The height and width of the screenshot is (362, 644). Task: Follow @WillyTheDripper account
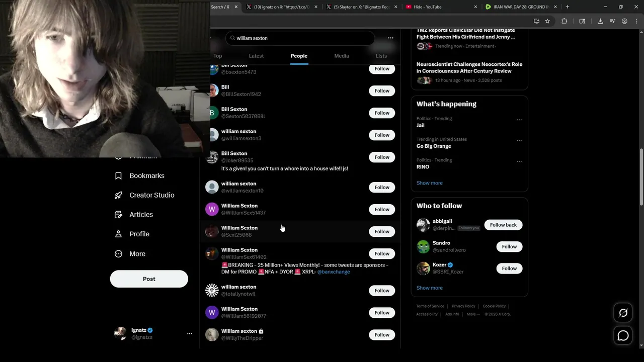(382, 335)
